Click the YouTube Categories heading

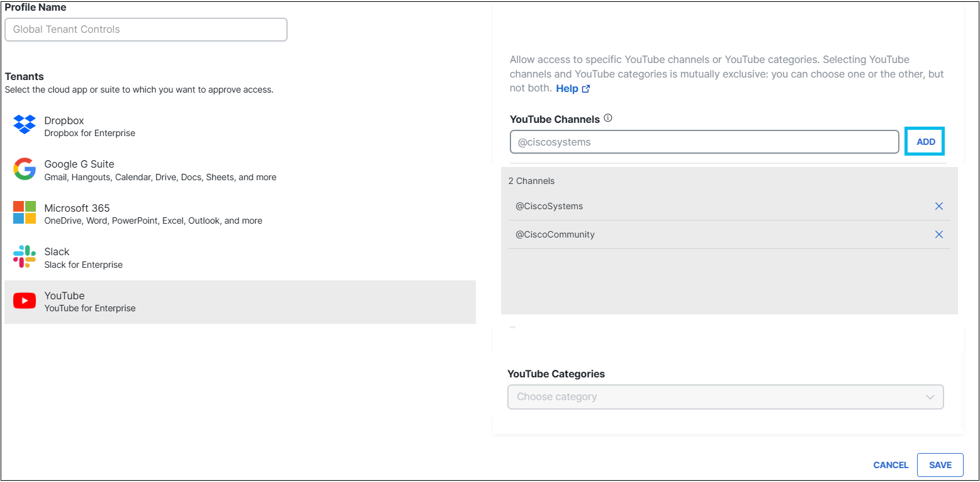click(x=556, y=374)
